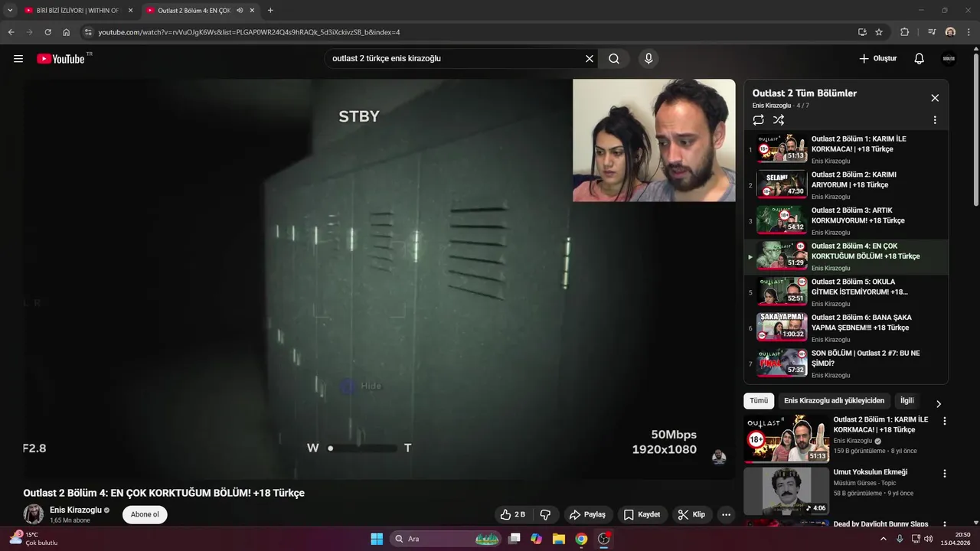Share the video with Paylaş

coord(588,514)
